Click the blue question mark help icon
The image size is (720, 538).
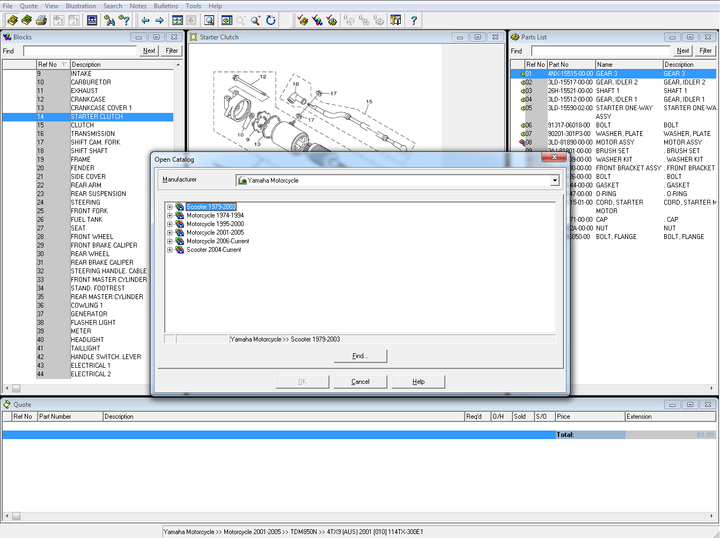point(414,20)
